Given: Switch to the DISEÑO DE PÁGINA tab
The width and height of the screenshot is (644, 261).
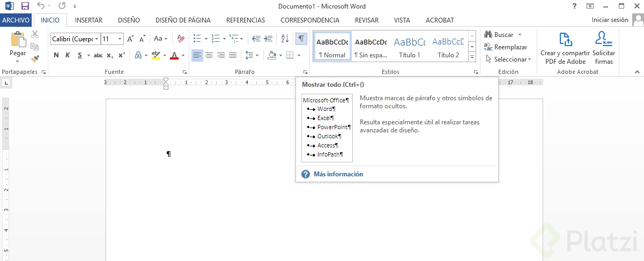Looking at the screenshot, I should [x=183, y=20].
